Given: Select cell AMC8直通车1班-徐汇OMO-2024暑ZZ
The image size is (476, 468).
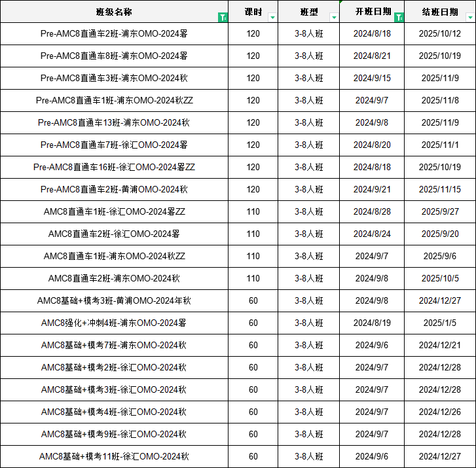Looking at the screenshot, I should click(x=114, y=212).
